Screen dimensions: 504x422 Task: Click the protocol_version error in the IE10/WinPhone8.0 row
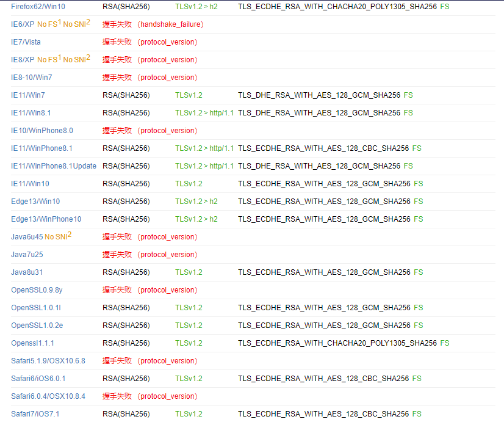click(167, 130)
